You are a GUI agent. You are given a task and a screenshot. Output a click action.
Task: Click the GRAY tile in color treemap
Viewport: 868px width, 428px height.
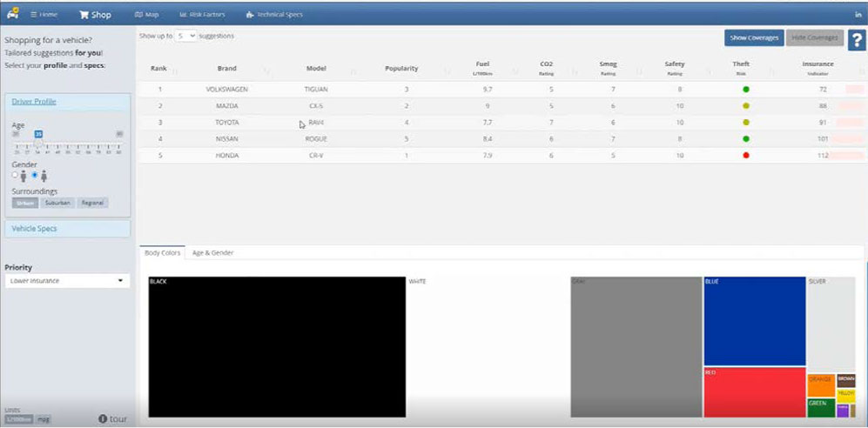pos(636,347)
